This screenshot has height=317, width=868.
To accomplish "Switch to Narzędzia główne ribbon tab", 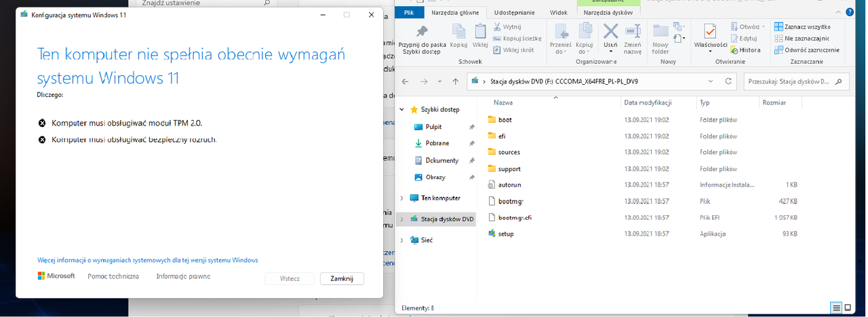I will [455, 12].
